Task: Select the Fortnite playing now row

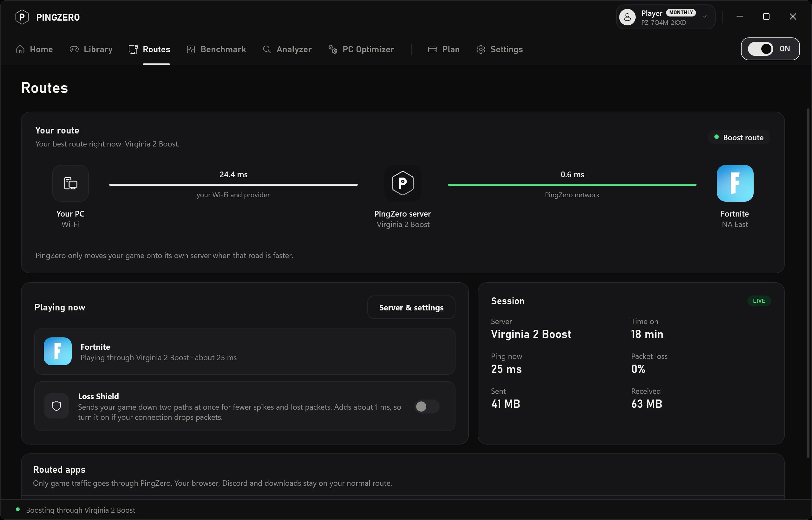Action: [x=245, y=351]
